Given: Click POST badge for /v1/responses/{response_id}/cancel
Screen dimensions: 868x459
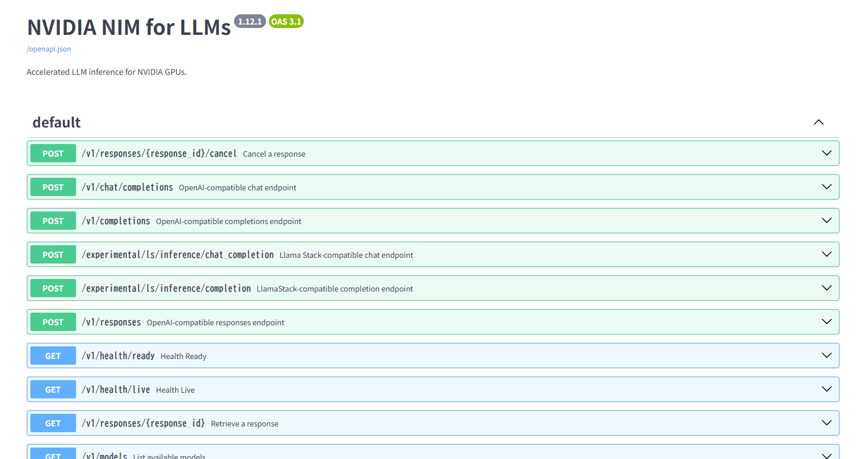Looking at the screenshot, I should [53, 153].
